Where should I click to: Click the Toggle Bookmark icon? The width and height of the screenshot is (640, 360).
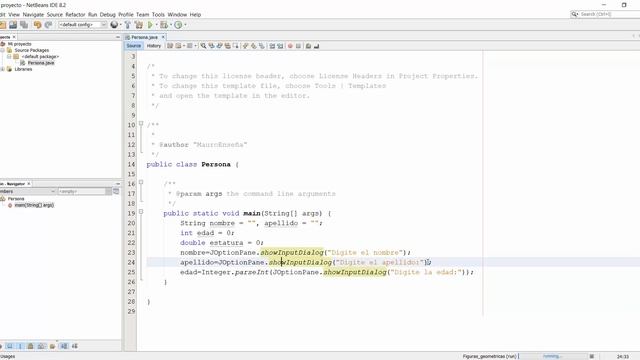[262, 46]
